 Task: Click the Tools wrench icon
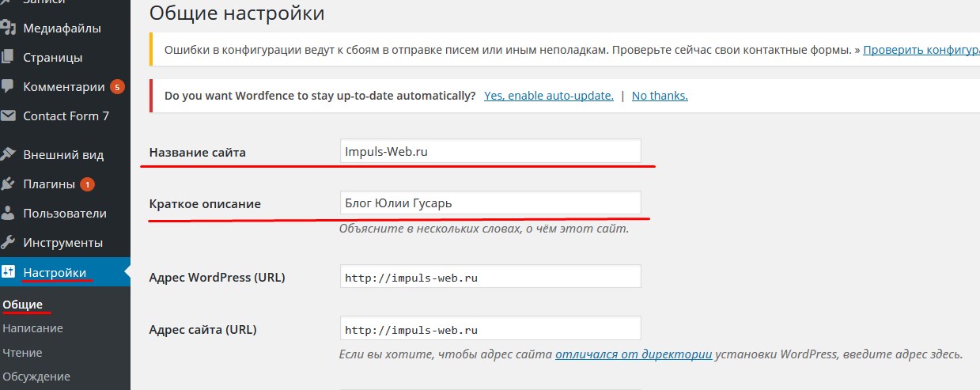point(8,242)
